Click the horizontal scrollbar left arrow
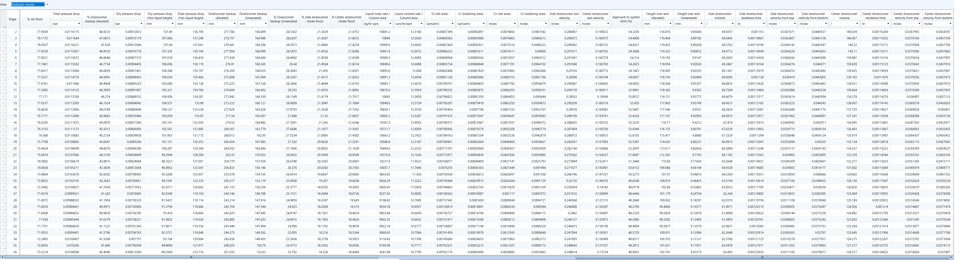Image resolution: width=980 pixels, height=260 pixels. 2,257
